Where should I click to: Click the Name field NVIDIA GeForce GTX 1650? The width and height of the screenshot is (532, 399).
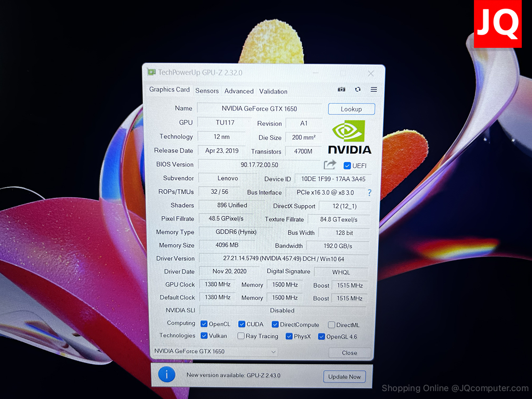[259, 109]
